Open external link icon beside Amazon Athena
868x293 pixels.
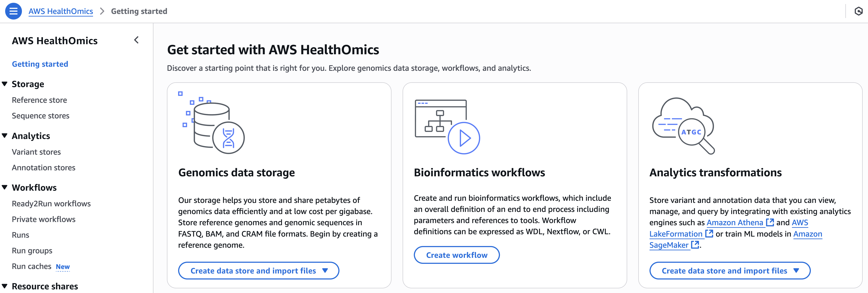(x=770, y=222)
